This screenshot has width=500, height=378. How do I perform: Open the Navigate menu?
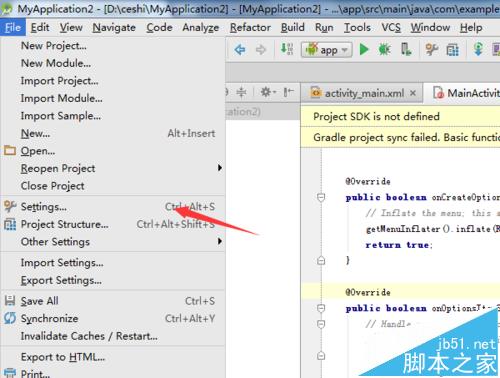[x=114, y=27]
